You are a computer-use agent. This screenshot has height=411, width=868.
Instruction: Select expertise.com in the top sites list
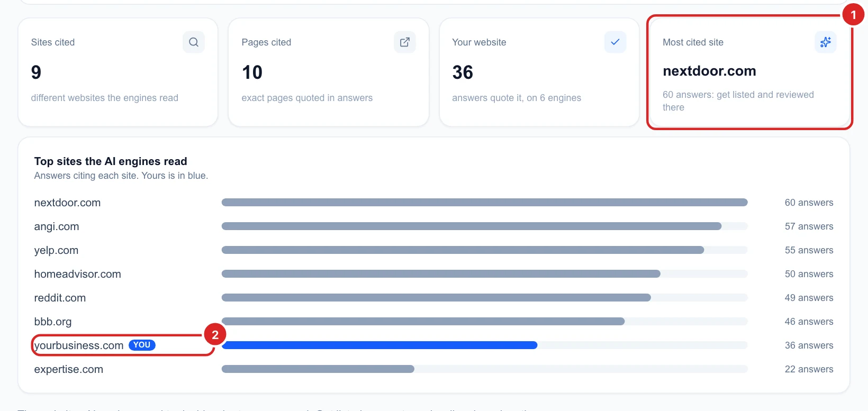pyautogui.click(x=69, y=369)
